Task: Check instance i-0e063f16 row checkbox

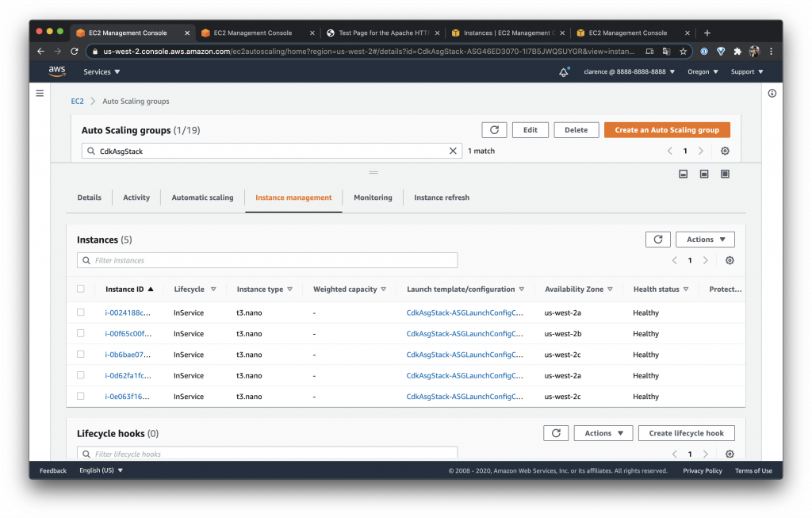Action: point(80,396)
